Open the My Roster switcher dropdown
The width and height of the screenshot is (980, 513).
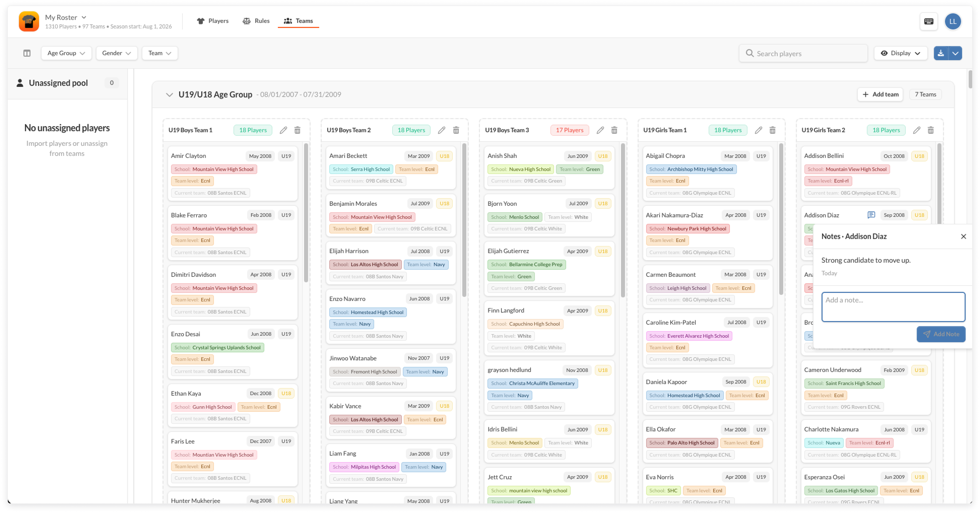click(x=66, y=17)
